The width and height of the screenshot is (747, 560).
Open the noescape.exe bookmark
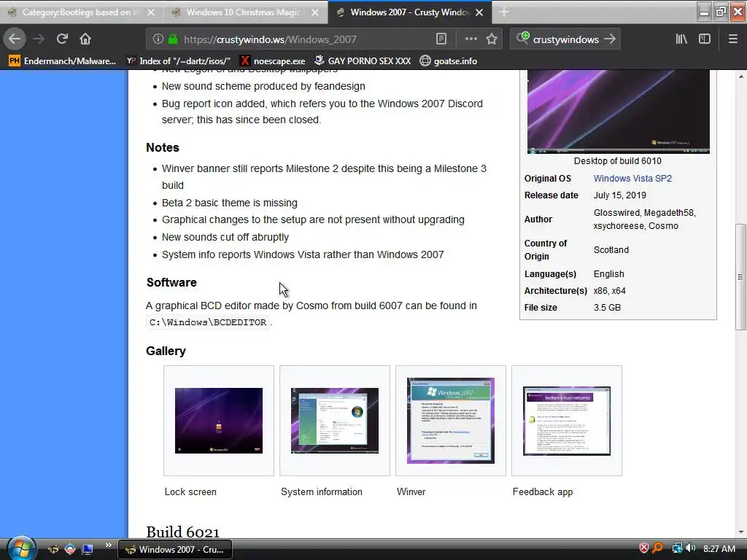point(273,61)
